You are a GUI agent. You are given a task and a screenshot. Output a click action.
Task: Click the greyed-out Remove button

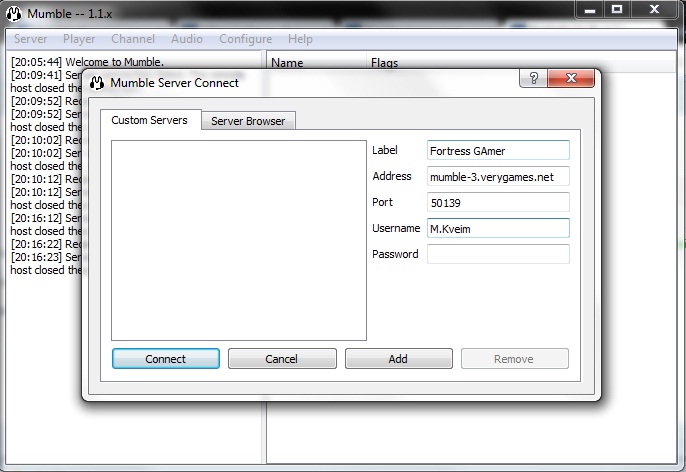(514, 359)
